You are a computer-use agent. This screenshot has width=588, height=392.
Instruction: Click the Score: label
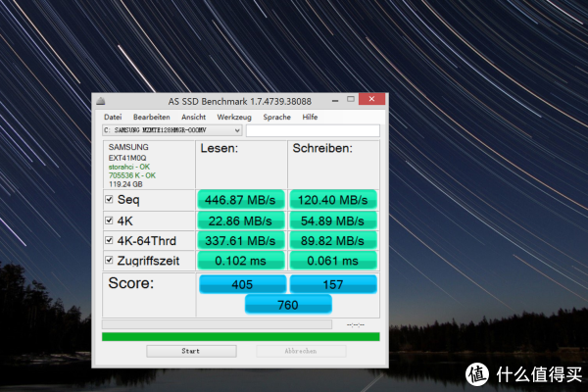pos(131,283)
